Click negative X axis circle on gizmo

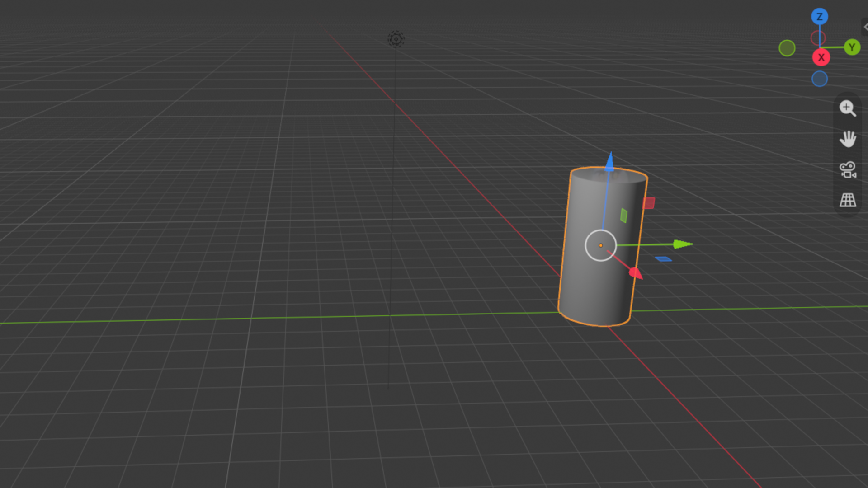(x=818, y=38)
